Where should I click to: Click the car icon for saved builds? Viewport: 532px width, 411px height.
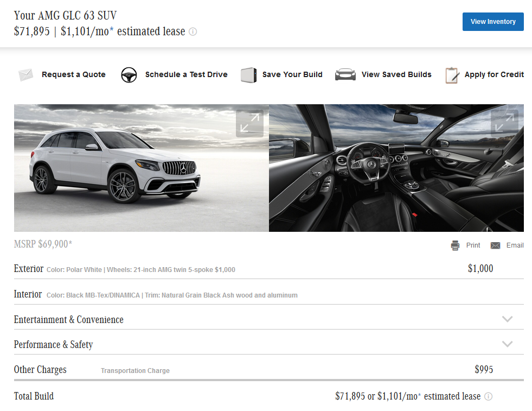pos(345,75)
